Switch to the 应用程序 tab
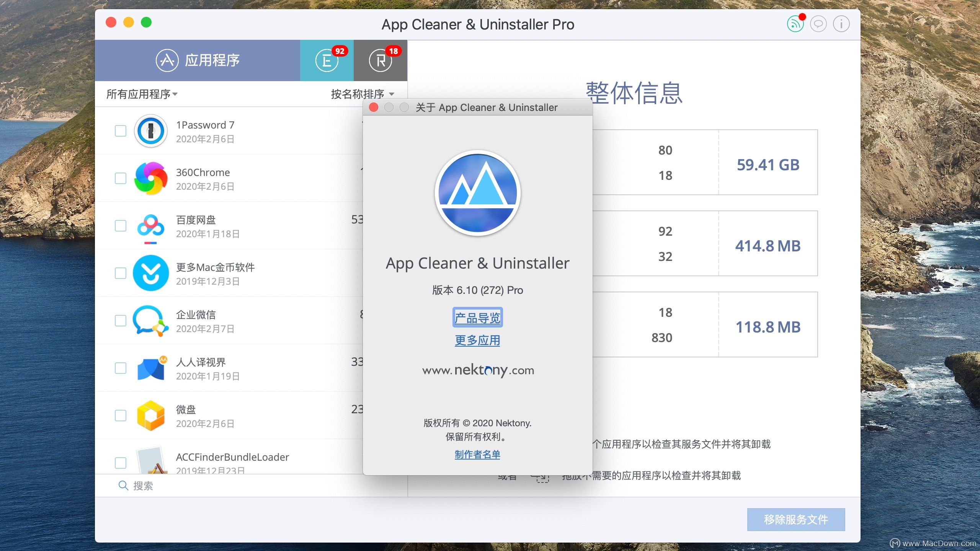 pos(198,60)
